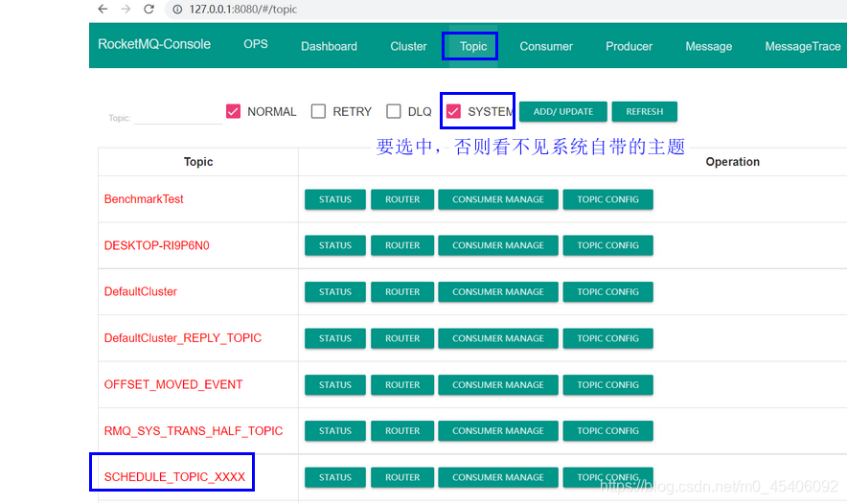Click STATUS in the DefaultCluster row
The width and height of the screenshot is (847, 504).
(335, 291)
